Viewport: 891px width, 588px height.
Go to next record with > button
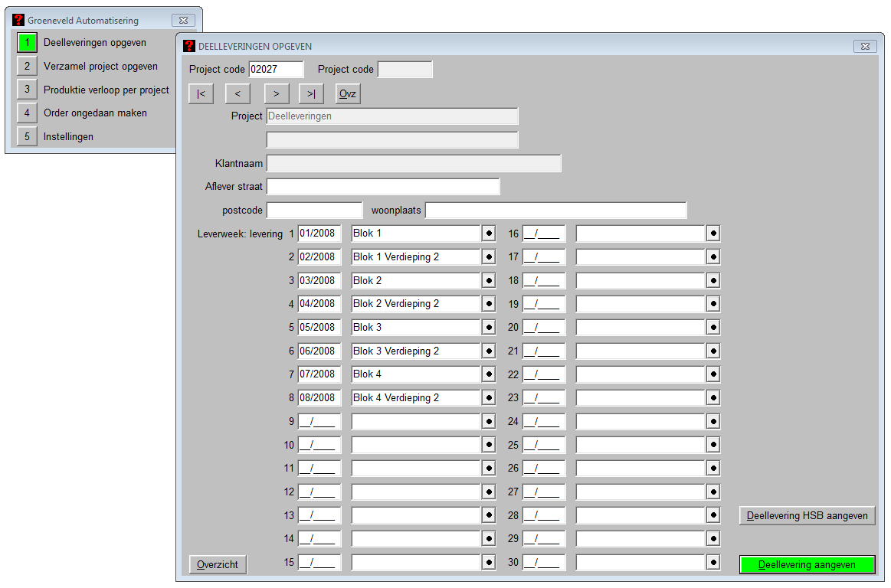point(276,93)
